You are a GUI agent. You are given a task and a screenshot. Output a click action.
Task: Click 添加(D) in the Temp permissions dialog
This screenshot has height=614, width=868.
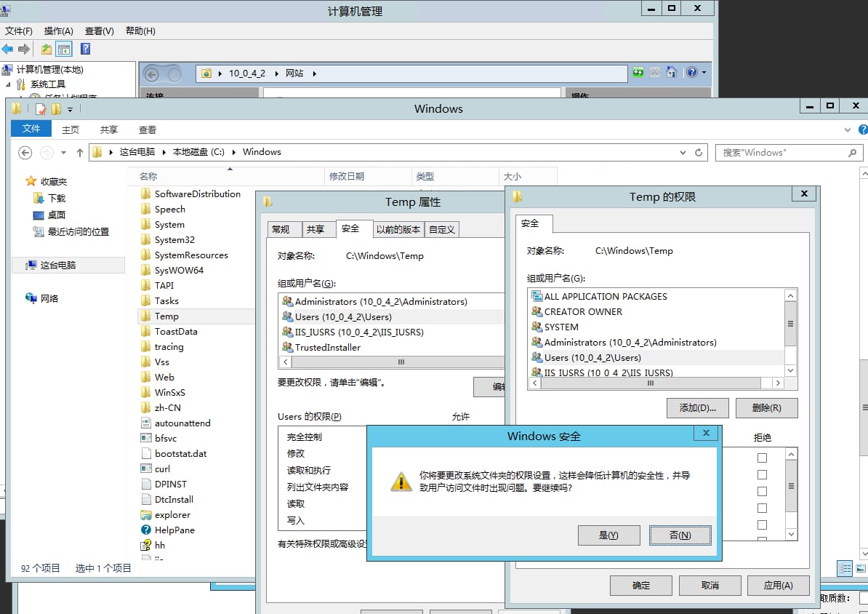696,407
